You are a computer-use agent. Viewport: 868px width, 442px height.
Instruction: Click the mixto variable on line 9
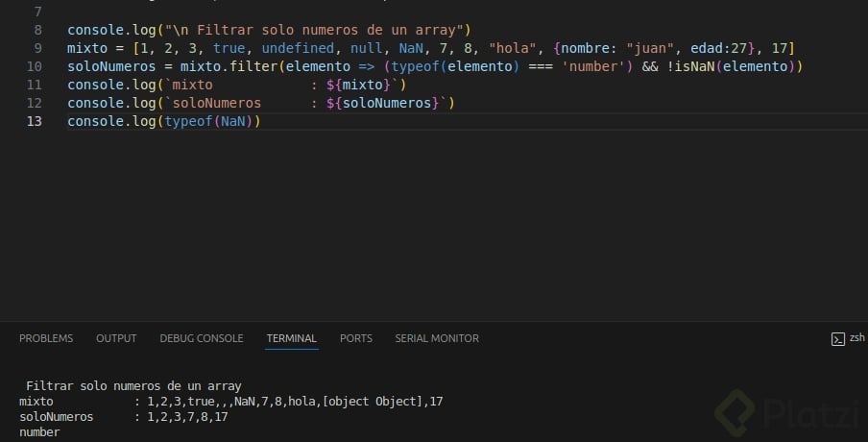87,48
